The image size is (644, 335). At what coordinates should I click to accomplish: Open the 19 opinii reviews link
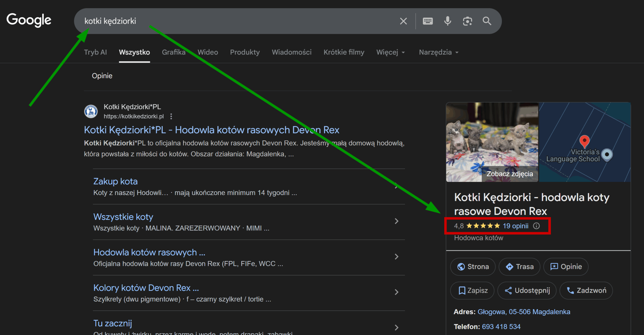(x=515, y=226)
